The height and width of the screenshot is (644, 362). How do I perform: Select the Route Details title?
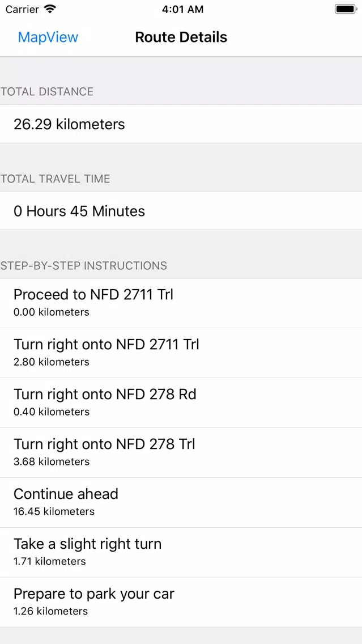[181, 37]
